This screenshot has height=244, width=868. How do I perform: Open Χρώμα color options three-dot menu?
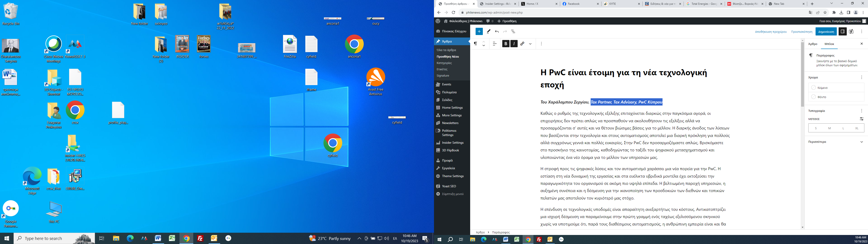[x=862, y=77]
